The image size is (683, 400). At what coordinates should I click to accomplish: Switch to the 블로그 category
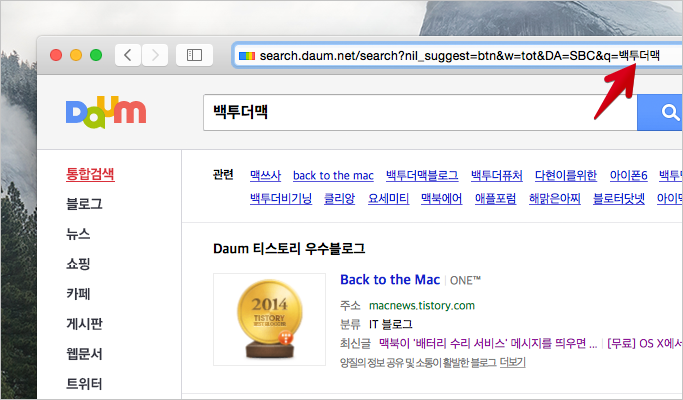(x=84, y=204)
